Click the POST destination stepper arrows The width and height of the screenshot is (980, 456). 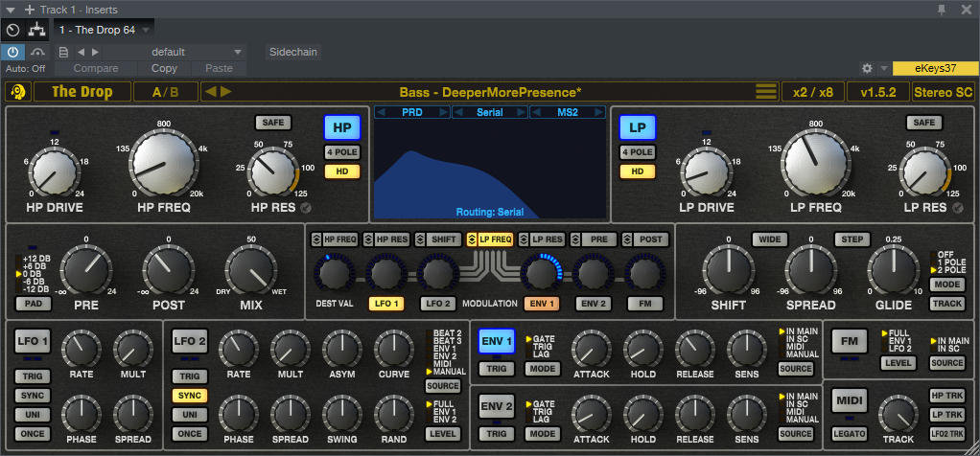pyautogui.click(x=627, y=239)
